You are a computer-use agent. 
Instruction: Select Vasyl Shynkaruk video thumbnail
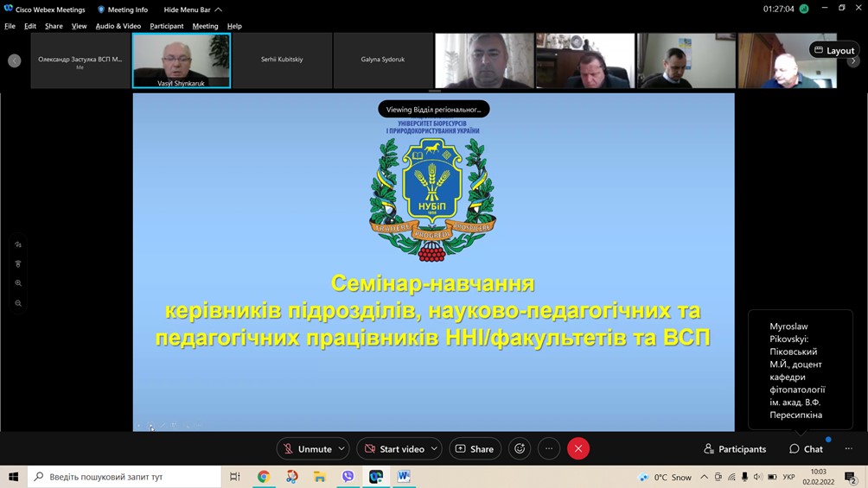tap(181, 60)
